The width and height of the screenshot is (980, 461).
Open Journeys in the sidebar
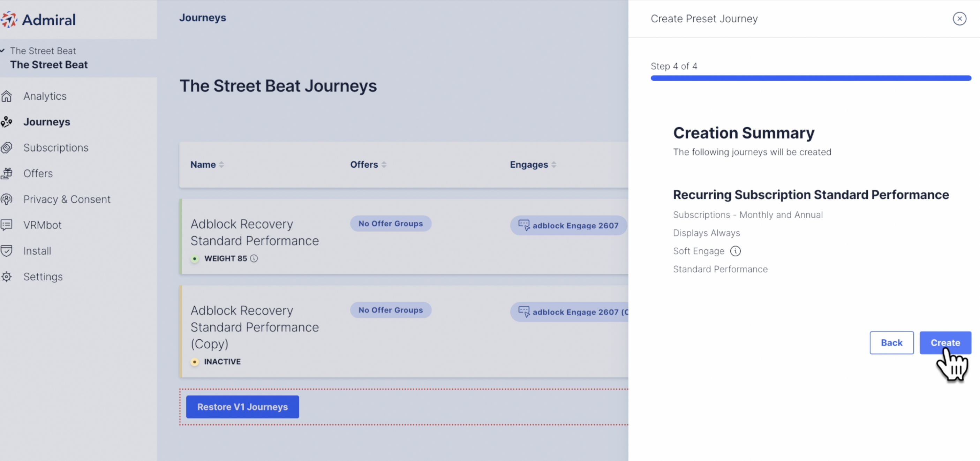[47, 122]
